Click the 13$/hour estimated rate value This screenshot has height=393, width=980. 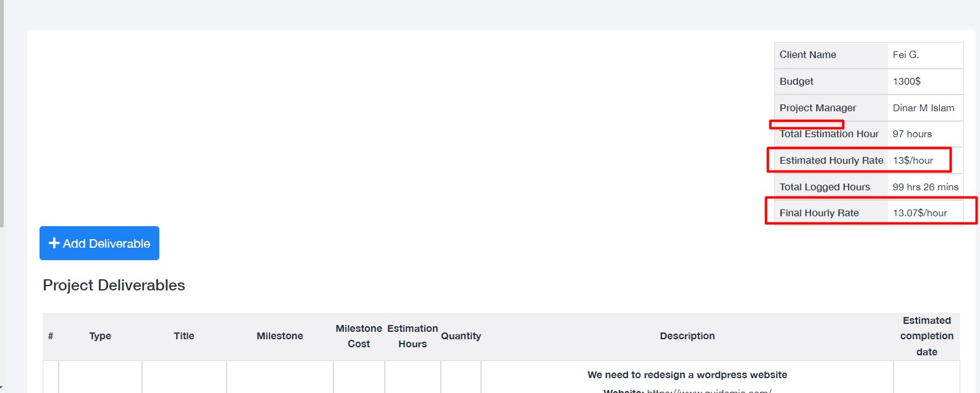point(913,161)
